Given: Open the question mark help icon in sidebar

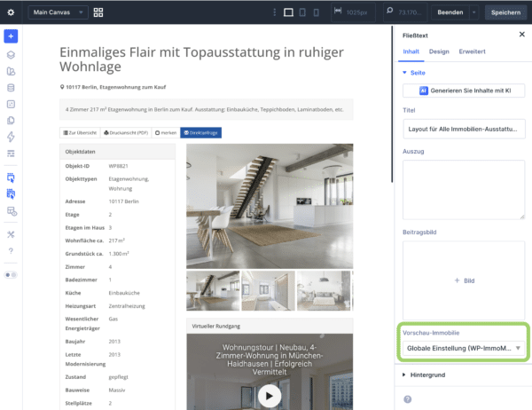Looking at the screenshot, I should pyautogui.click(x=11, y=251).
